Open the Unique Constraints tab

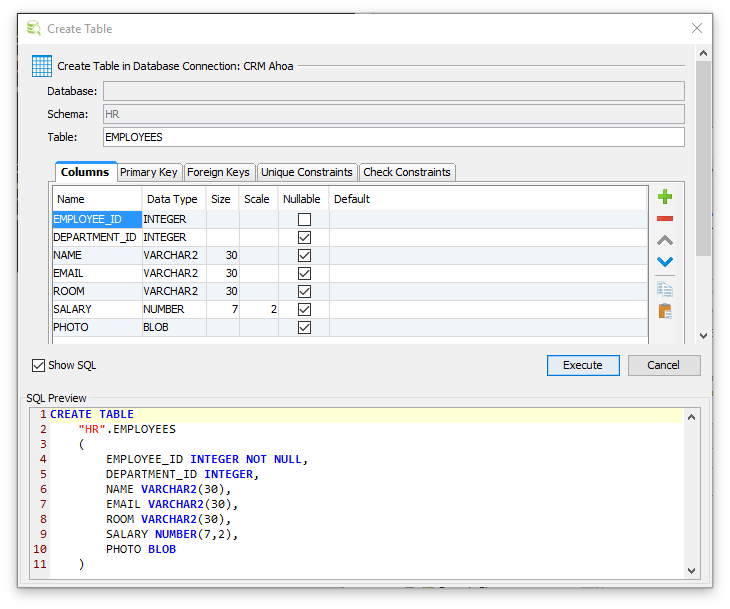click(x=307, y=172)
